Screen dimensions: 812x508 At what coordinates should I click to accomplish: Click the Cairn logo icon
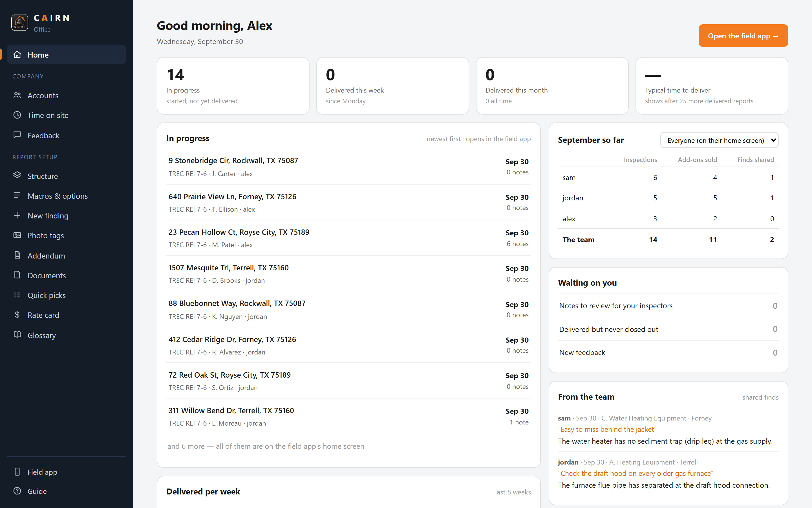(x=20, y=23)
